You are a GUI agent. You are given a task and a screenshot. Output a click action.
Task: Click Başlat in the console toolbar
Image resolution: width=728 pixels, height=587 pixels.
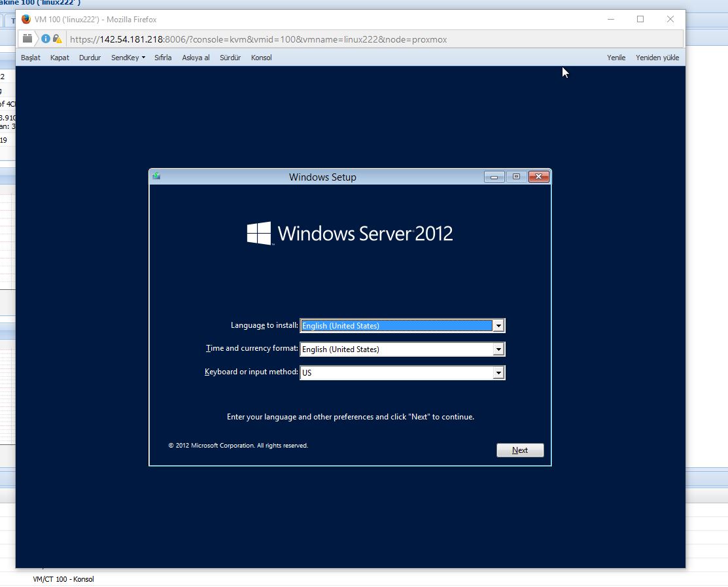click(x=31, y=58)
